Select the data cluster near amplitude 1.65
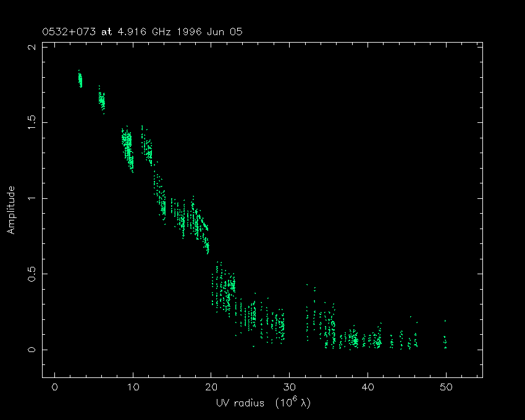Viewport: 525px width, 420px height. coord(102,99)
